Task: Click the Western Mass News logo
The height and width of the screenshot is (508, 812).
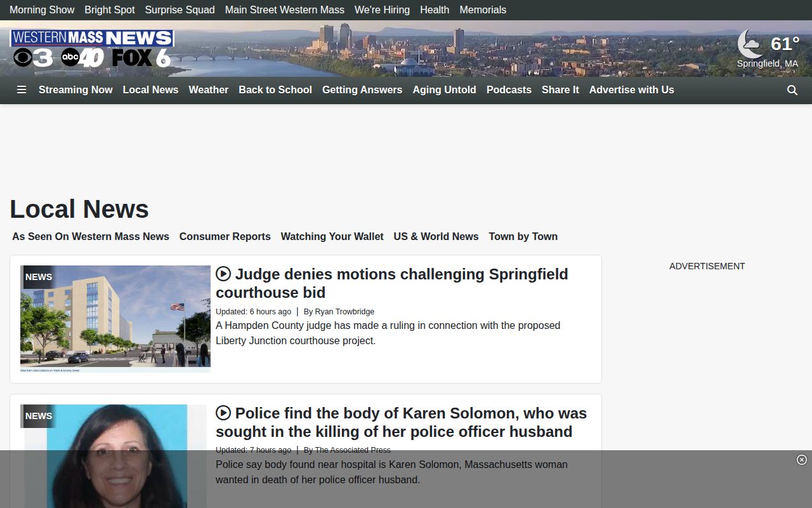Action: [92, 48]
